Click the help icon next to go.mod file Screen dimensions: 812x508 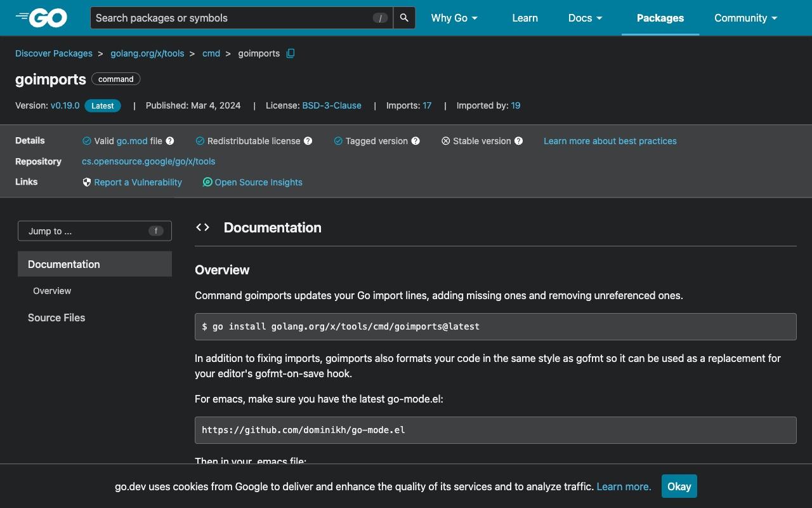(x=170, y=141)
